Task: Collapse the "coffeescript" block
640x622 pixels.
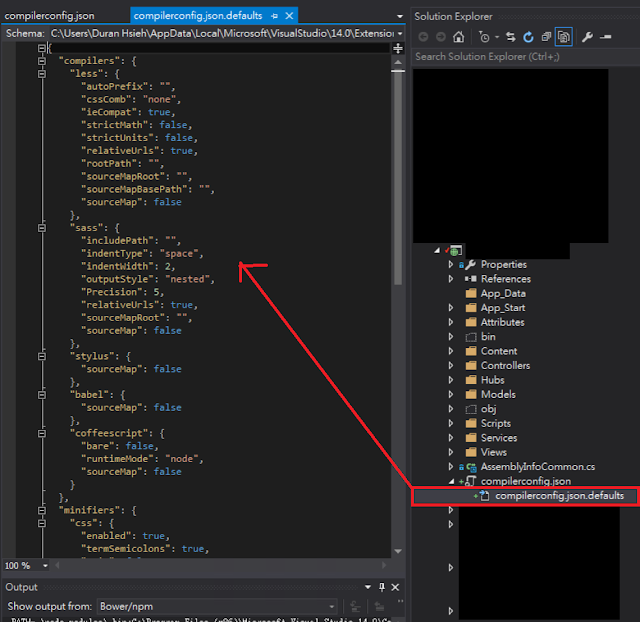Action: 42,433
